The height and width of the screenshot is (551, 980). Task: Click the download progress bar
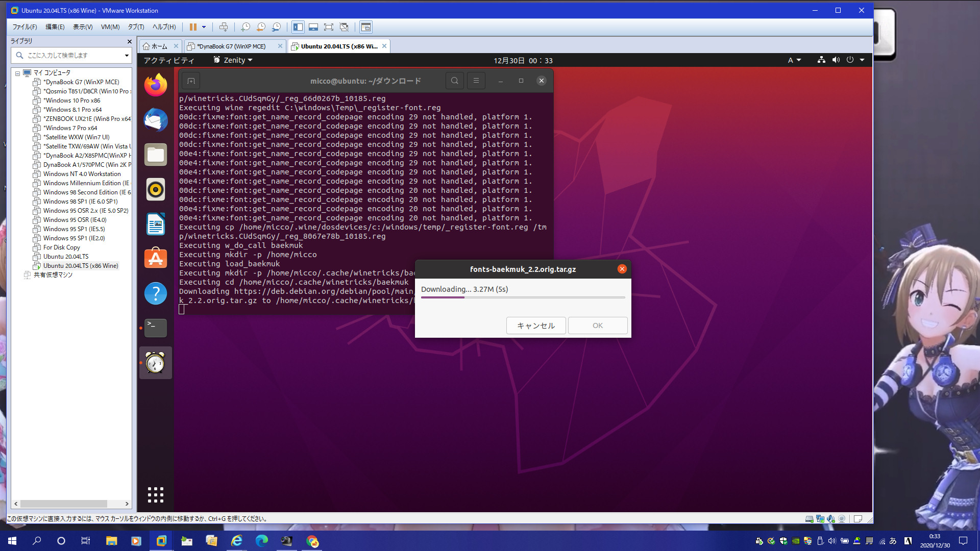point(523,297)
